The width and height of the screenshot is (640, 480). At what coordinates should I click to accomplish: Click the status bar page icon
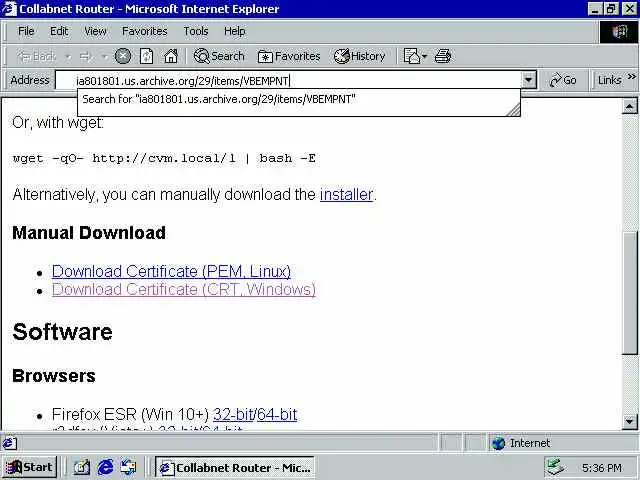[x=9, y=443]
